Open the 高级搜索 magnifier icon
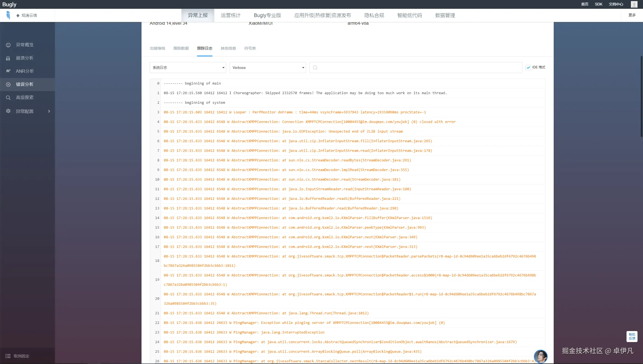Screen dimensions: 643x364 (8, 97)
